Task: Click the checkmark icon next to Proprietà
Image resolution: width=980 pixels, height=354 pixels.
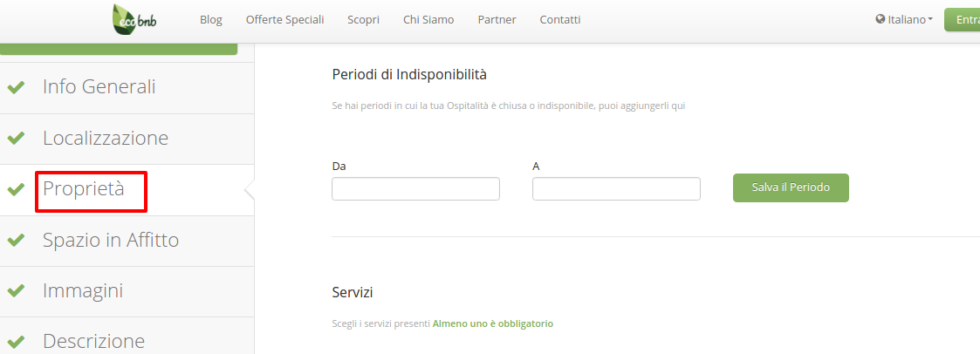Action: click(16, 189)
